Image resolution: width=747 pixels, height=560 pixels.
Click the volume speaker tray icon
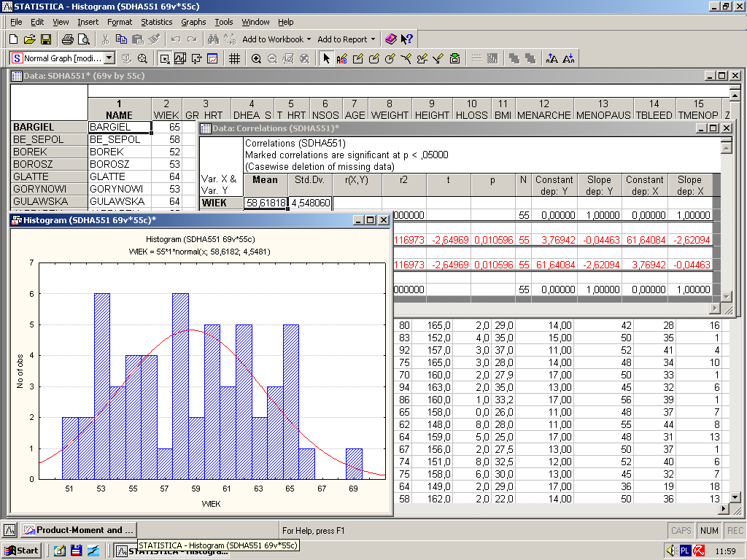coord(671,551)
